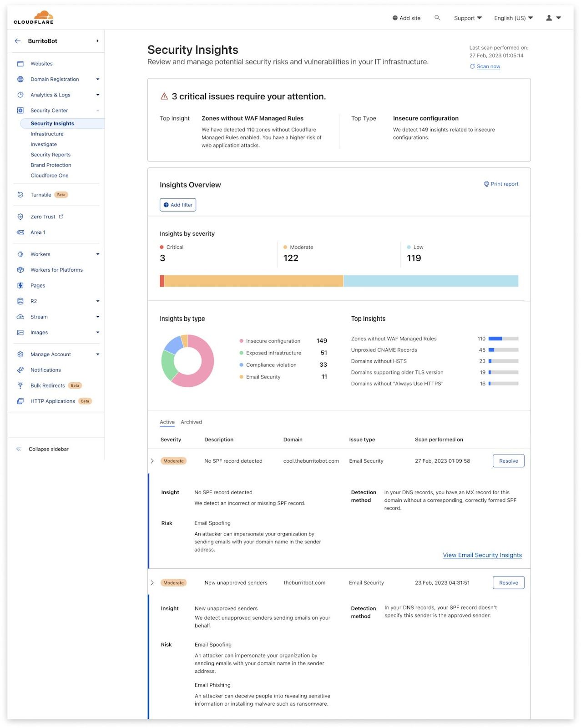Collapse the sidebar using double-chevron icon
Image resolution: width=581 pixels, height=728 pixels.
coord(19,449)
